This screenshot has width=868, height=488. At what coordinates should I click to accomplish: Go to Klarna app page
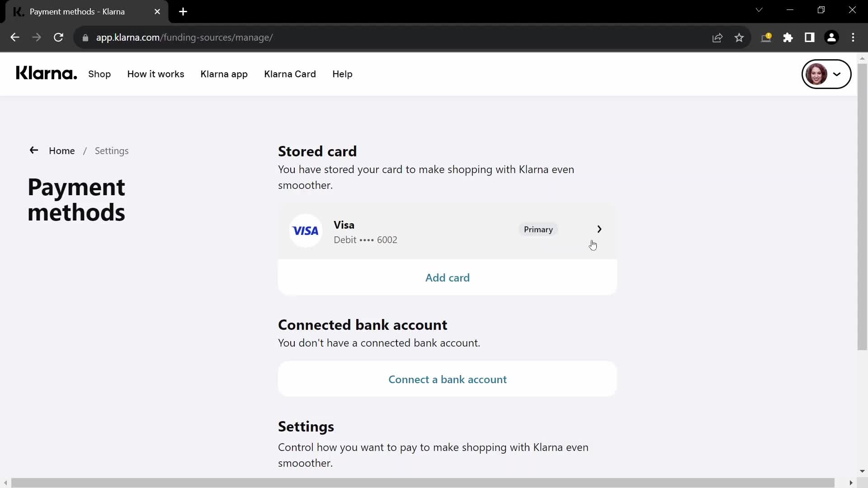(224, 74)
